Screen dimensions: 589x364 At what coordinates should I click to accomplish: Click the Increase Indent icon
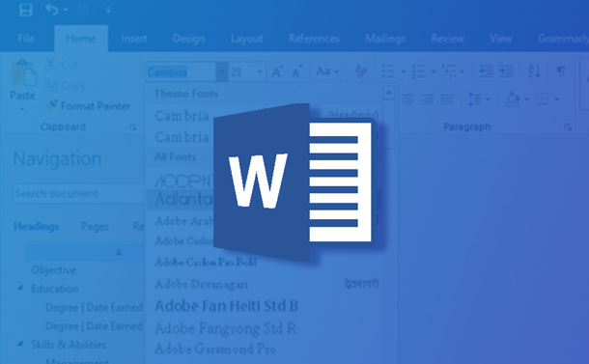point(506,70)
